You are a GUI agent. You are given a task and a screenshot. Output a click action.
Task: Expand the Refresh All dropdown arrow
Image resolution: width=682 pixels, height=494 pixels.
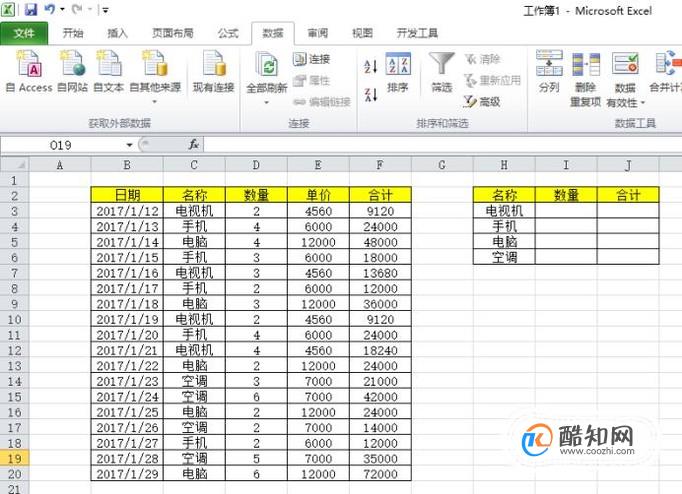coord(267,103)
